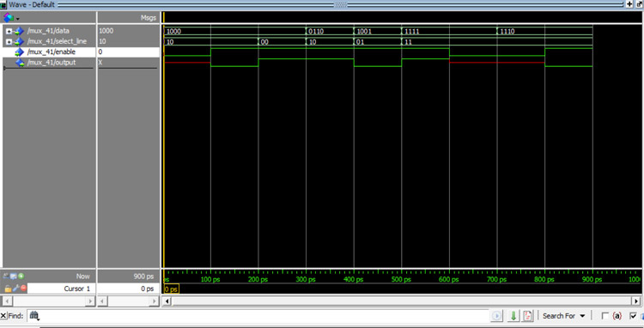The image size is (644, 328).
Task: Click the values pane scroll right arrow
Action: coord(155,301)
